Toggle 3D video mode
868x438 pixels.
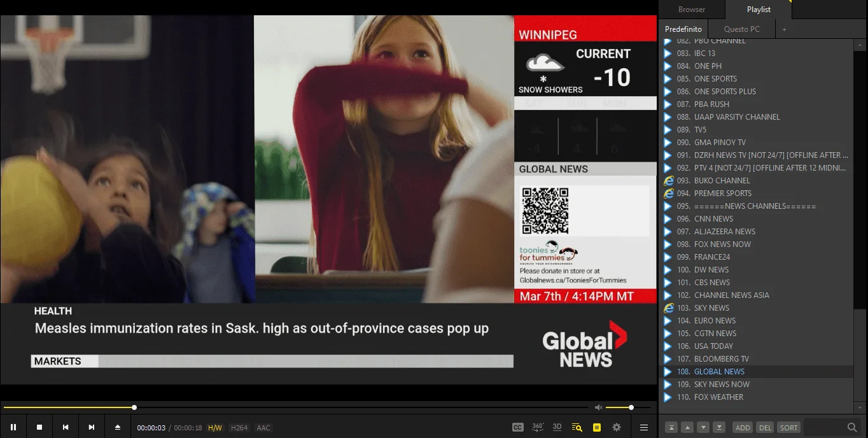click(x=557, y=427)
